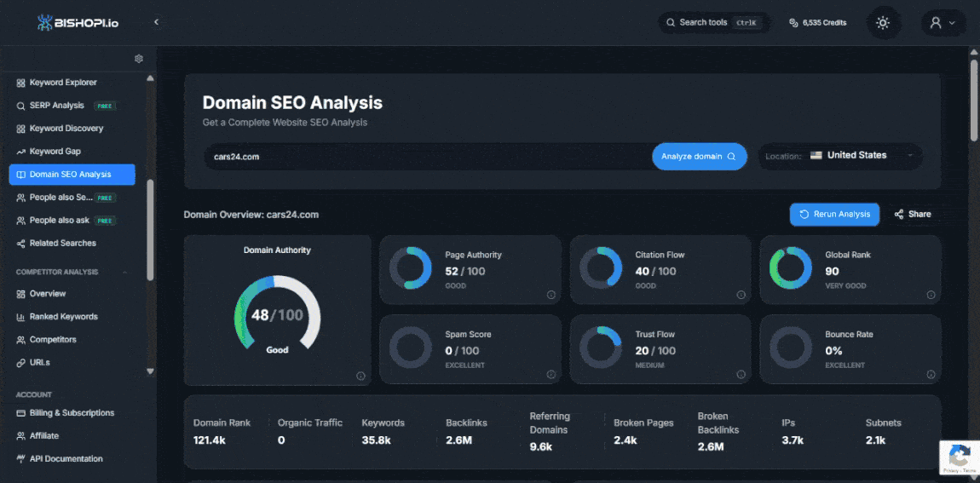Collapse the Competitor Analysis section

[x=125, y=273]
